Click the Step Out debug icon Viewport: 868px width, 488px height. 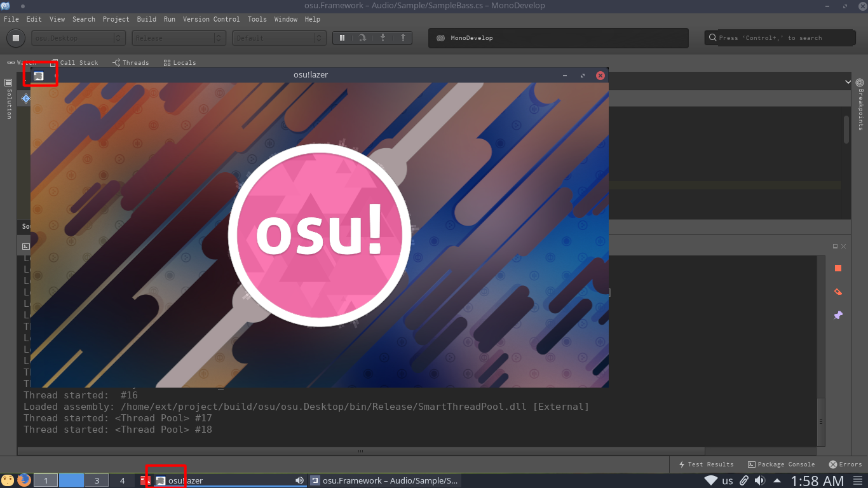403,37
